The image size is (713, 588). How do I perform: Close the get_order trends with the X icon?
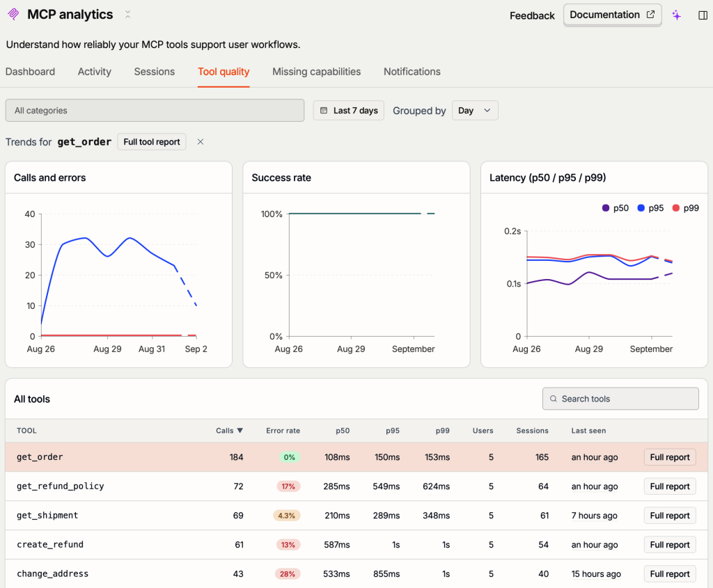click(200, 142)
